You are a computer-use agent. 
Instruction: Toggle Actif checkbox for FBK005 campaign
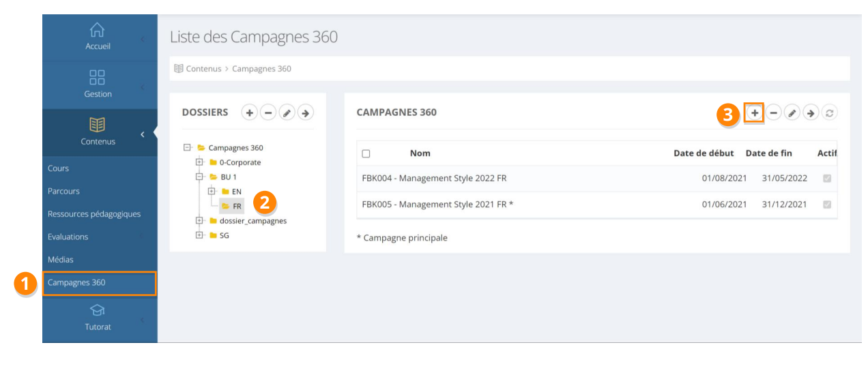tap(827, 205)
